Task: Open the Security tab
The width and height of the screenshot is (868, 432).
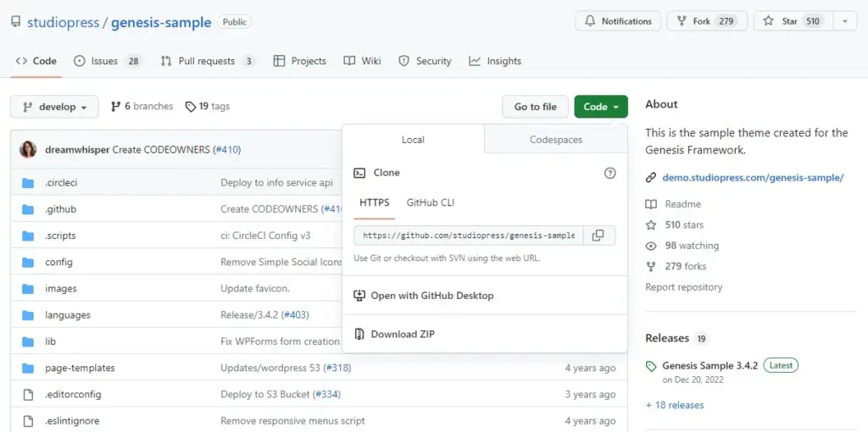Action: [425, 61]
